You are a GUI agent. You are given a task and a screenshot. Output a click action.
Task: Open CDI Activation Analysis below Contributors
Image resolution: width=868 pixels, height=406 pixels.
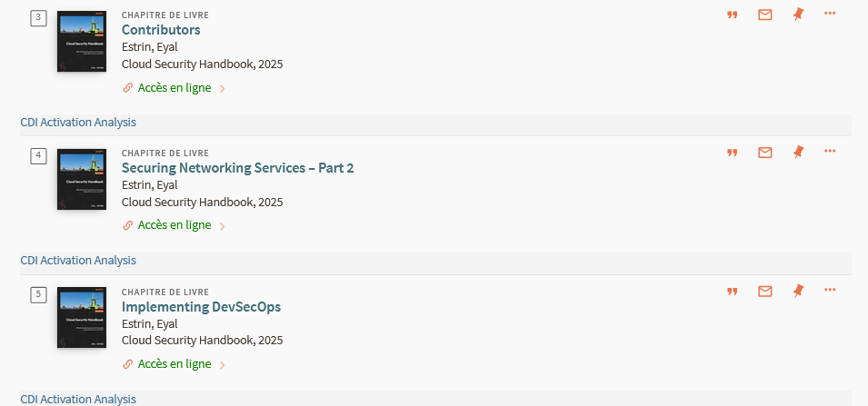click(x=78, y=123)
